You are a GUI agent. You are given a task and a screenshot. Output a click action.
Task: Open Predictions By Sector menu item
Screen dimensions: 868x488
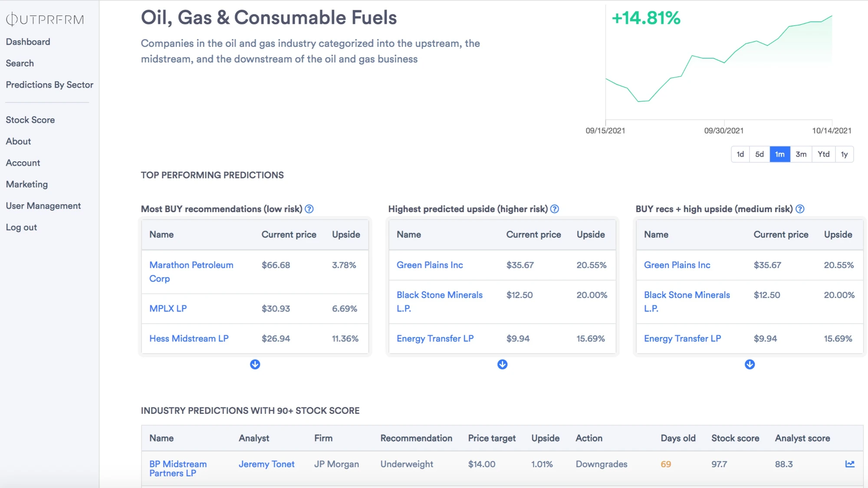[x=49, y=85]
